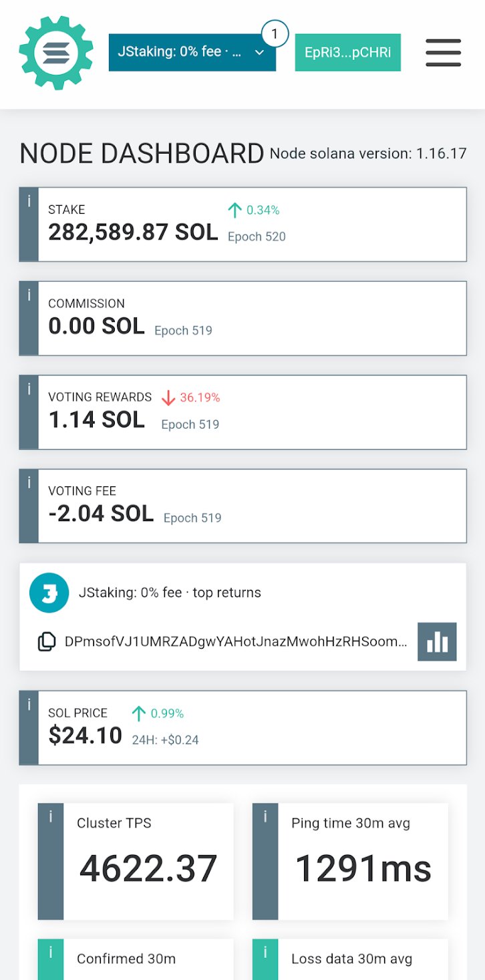Click the wallet button EpRi3...pCHRi
This screenshot has height=980, width=485.
[347, 52]
